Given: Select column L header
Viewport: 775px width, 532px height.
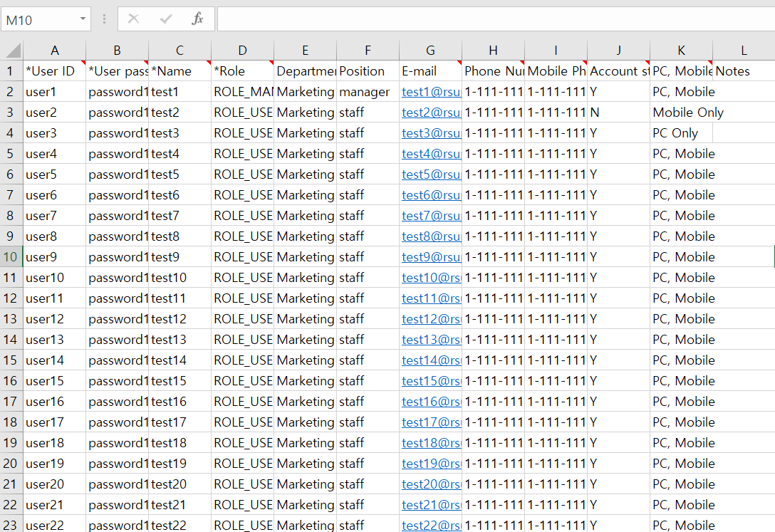Looking at the screenshot, I should [x=744, y=51].
